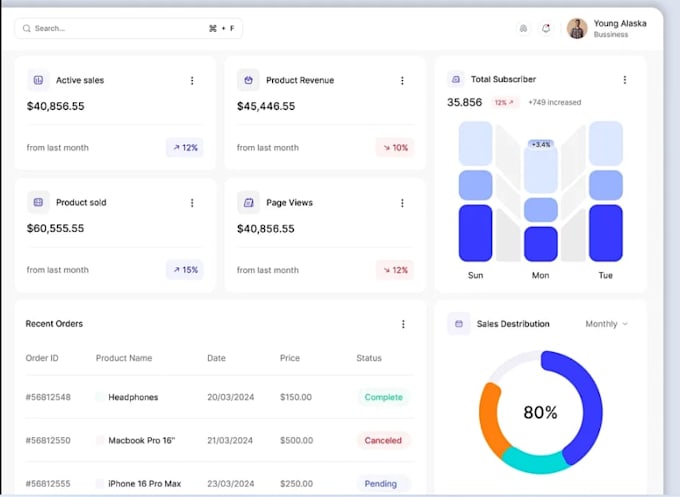This screenshot has height=497, width=680.
Task: Click the dark blue Mon bar segment
Action: (541, 244)
